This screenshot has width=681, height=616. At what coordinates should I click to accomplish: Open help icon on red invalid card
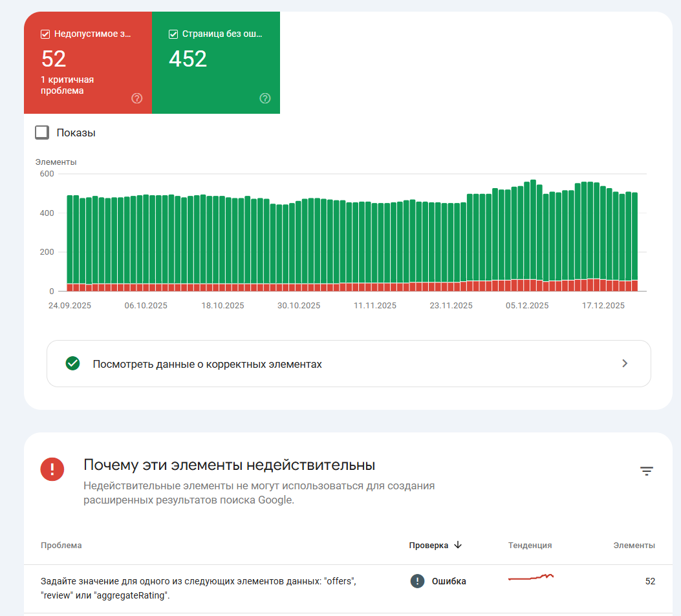coord(137,98)
